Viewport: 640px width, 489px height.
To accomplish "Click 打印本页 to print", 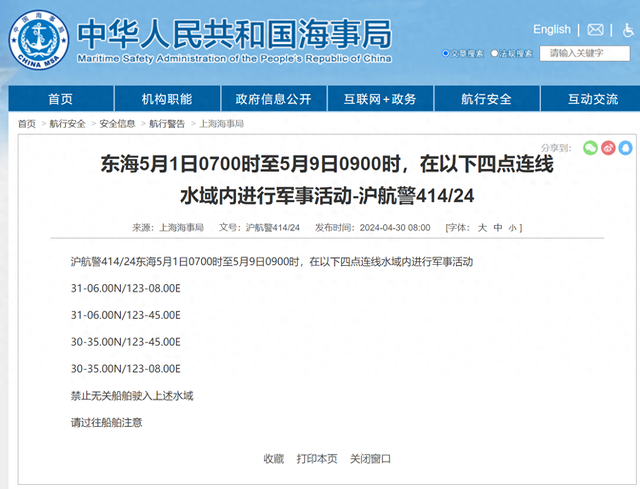I will (317, 459).
